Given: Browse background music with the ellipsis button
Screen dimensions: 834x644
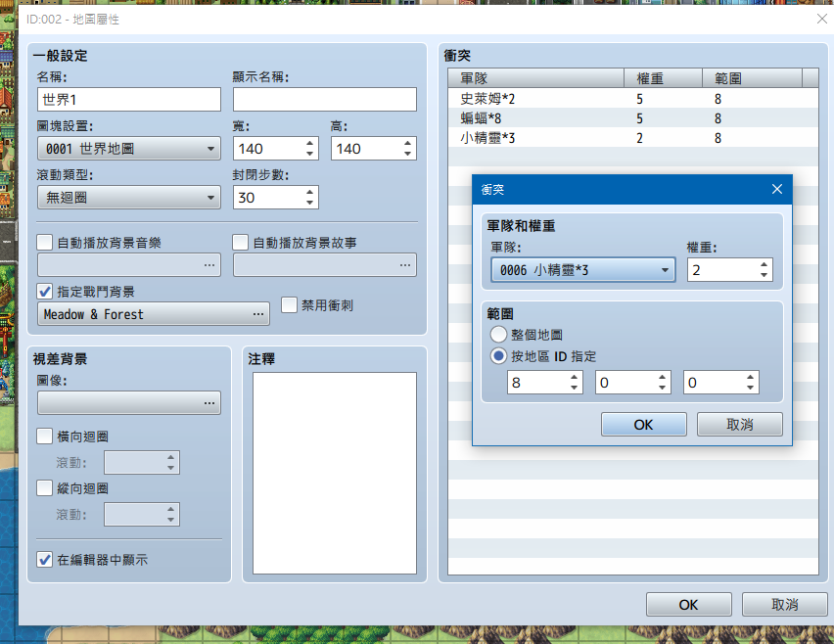Looking at the screenshot, I should point(209,265).
